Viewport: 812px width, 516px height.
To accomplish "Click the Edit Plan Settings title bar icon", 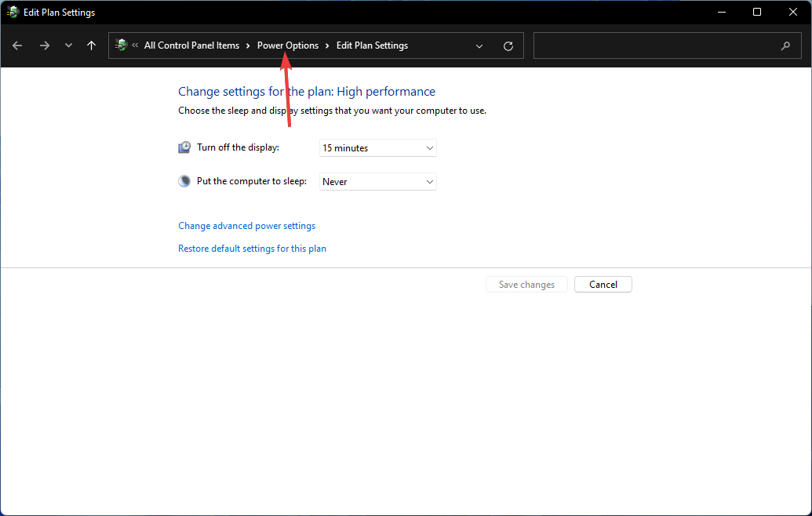I will [x=13, y=12].
